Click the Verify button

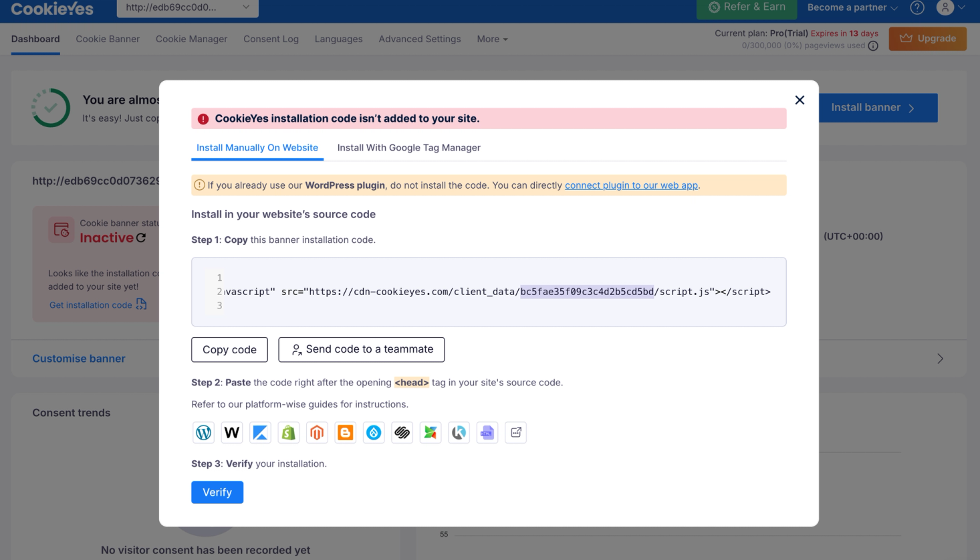coord(217,492)
